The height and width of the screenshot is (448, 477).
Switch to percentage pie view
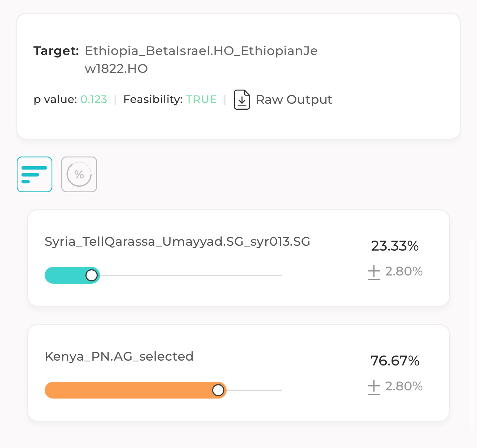(x=79, y=174)
